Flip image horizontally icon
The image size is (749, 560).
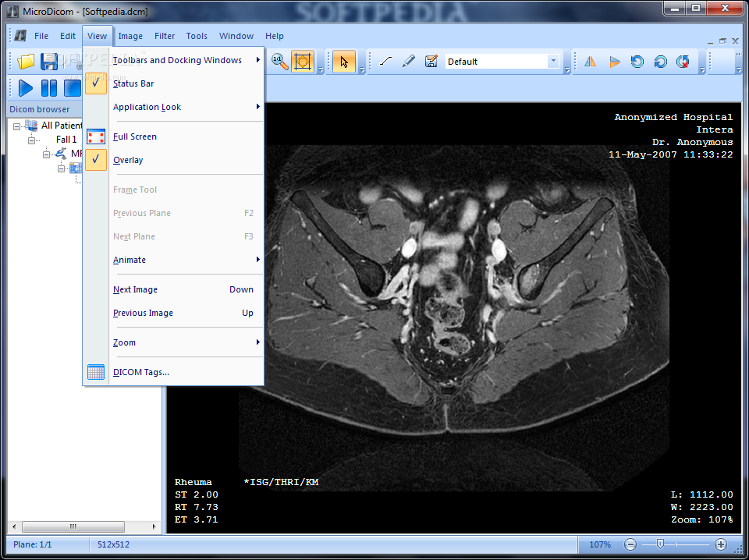click(x=591, y=62)
